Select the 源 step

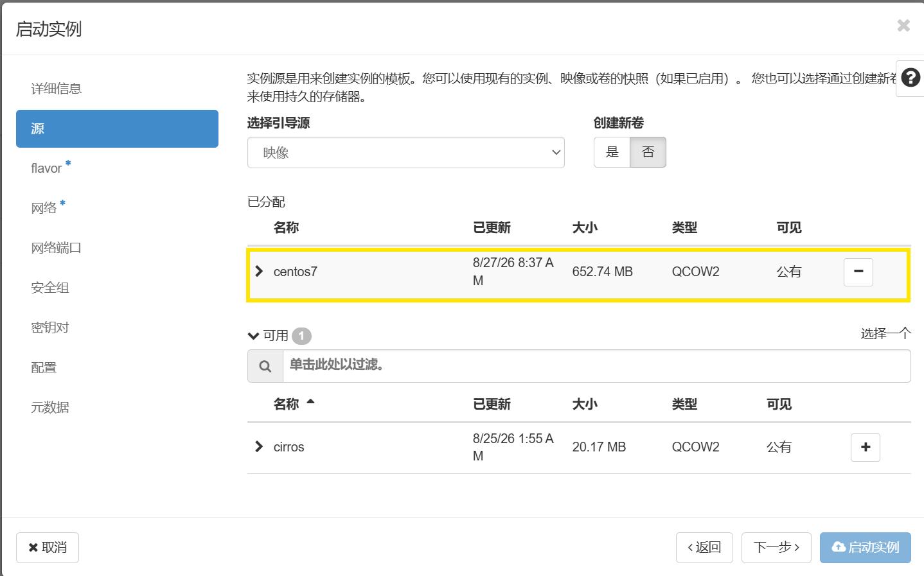[x=117, y=128]
